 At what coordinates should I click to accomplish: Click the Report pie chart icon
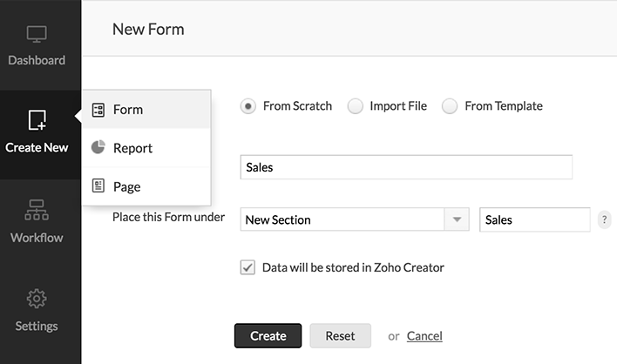(98, 148)
